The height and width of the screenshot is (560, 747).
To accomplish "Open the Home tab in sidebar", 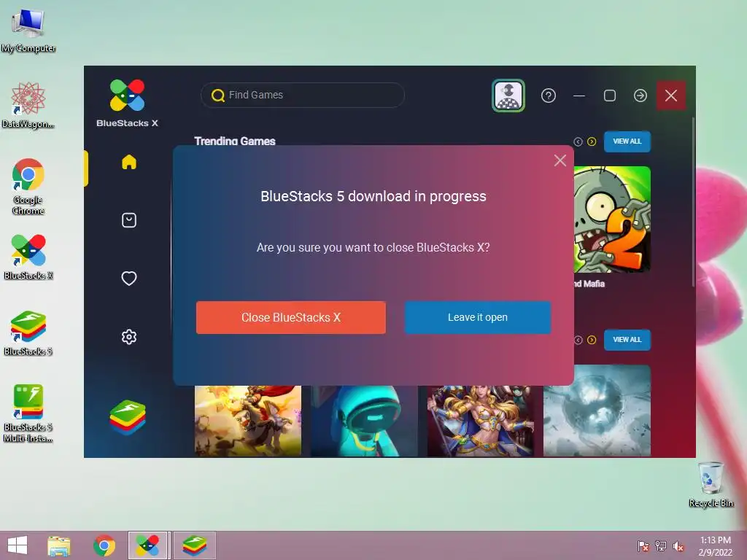I will point(129,162).
